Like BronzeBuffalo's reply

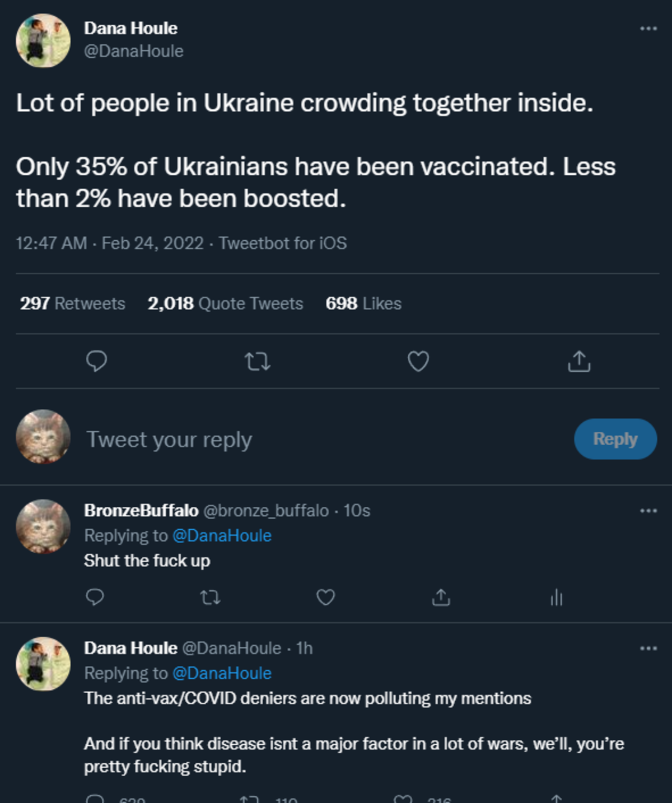point(326,597)
